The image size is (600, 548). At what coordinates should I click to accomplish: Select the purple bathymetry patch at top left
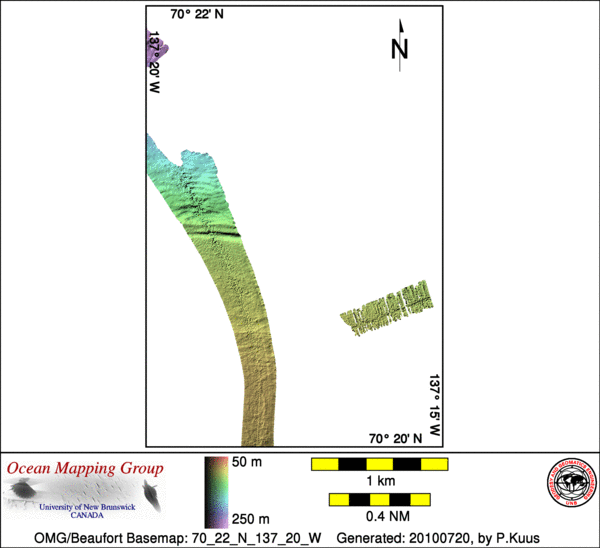tap(157, 48)
